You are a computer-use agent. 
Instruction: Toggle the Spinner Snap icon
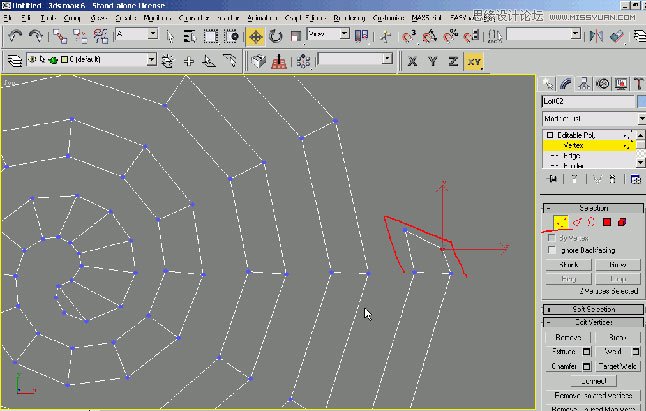[x=471, y=36]
